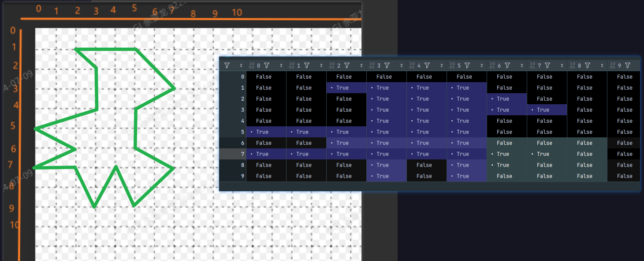Open the filter for column 1

(307, 65)
